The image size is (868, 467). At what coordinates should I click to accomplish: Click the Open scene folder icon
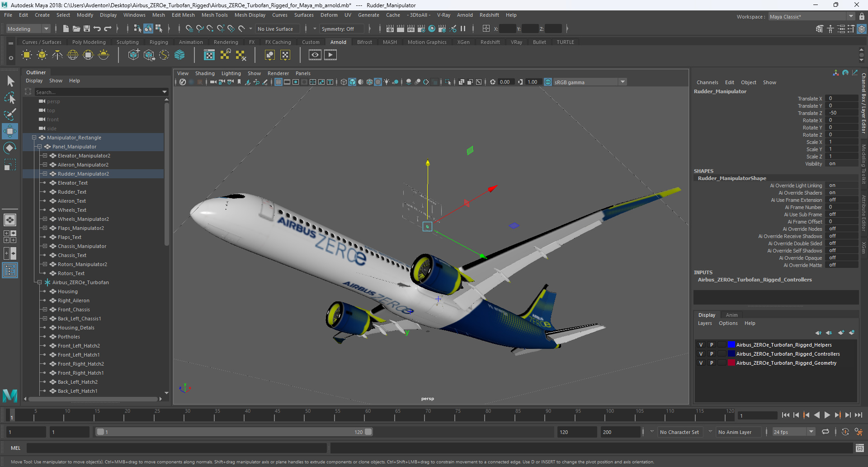(76, 29)
